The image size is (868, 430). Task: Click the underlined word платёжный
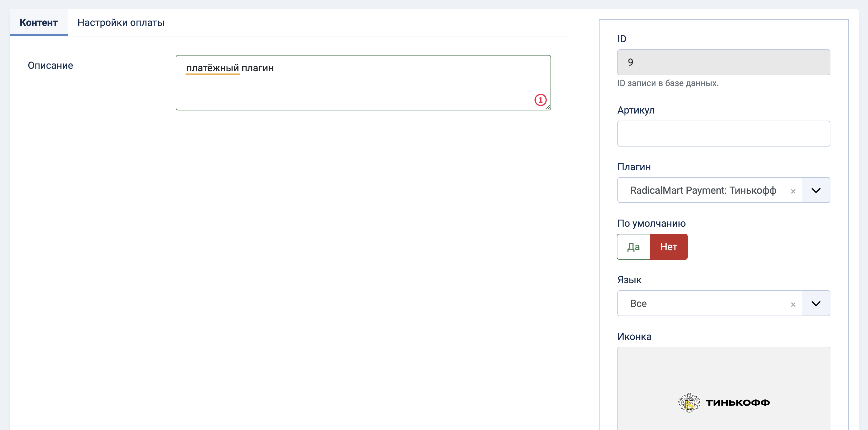point(212,68)
